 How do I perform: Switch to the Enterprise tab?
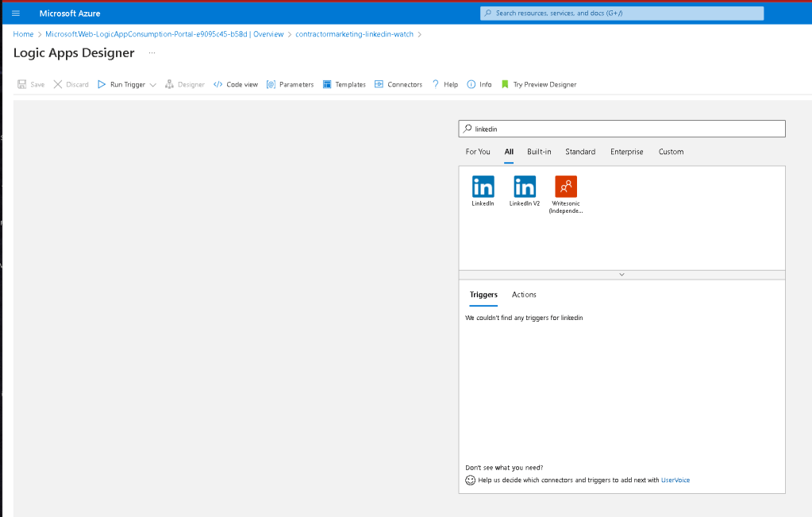(626, 152)
